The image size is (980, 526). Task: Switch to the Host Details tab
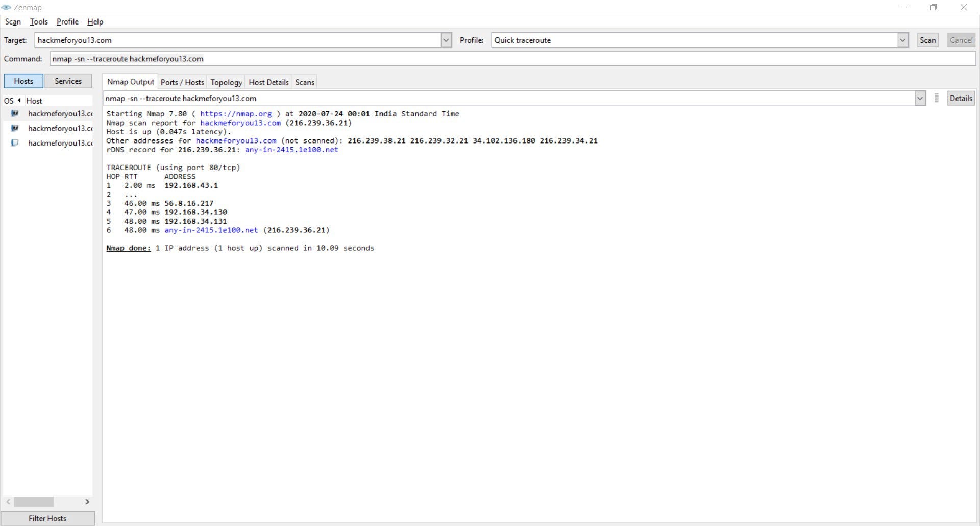click(268, 82)
